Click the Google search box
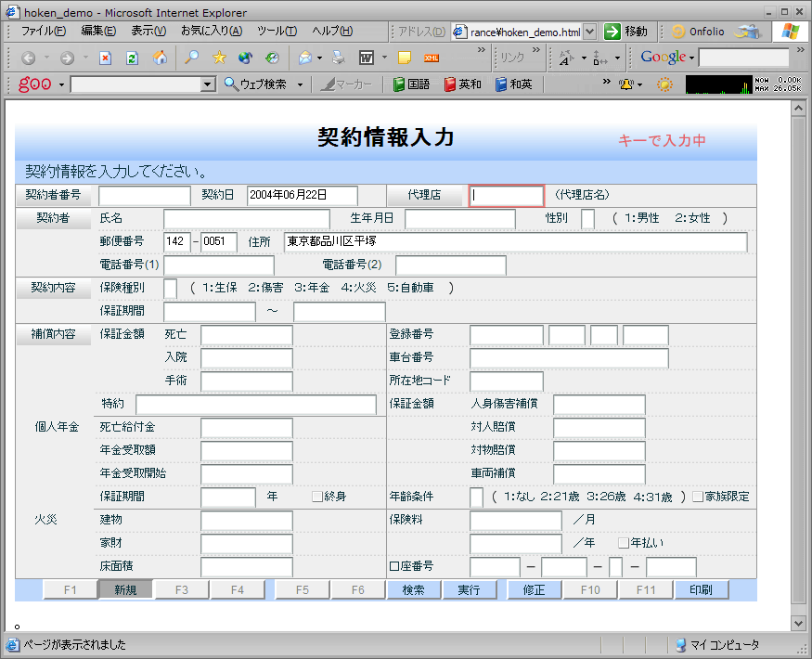 pyautogui.click(x=744, y=58)
